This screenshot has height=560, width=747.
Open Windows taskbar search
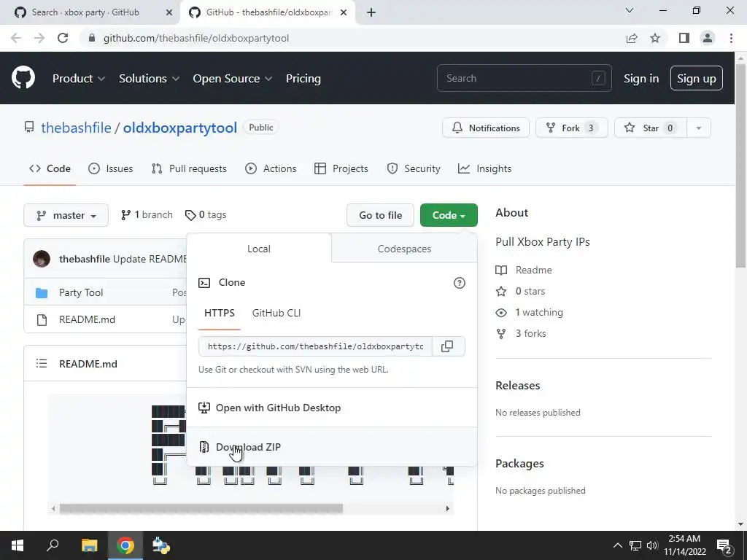pyautogui.click(x=53, y=545)
